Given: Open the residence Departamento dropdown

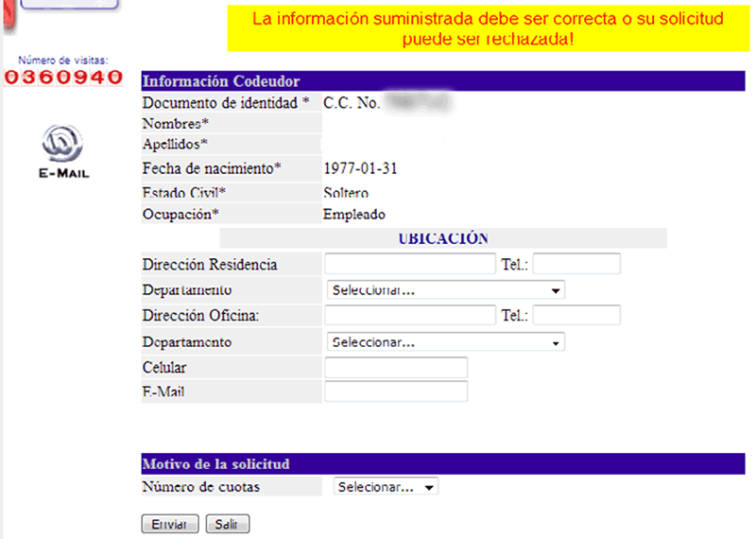Looking at the screenshot, I should (445, 290).
